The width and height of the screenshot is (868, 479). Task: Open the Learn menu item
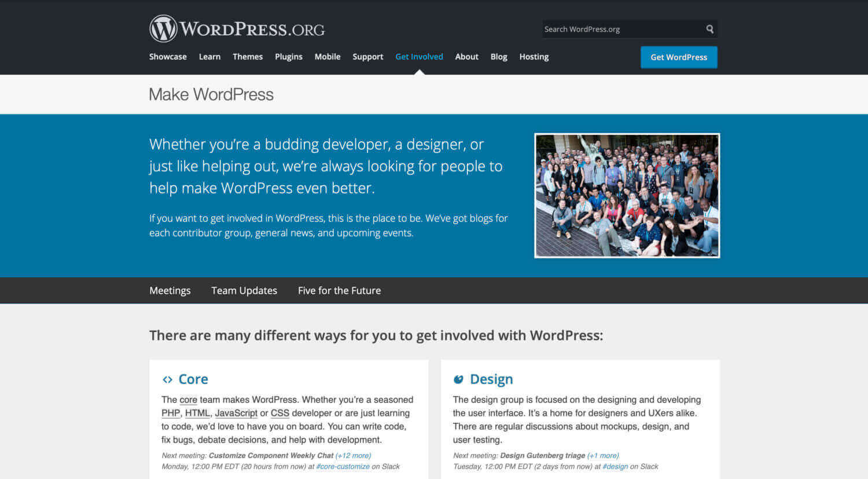209,57
